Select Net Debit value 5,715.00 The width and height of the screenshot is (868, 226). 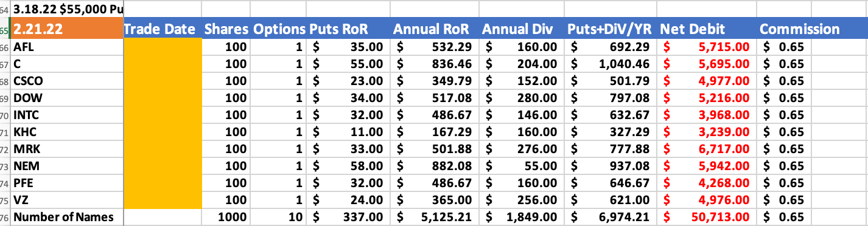[707, 47]
